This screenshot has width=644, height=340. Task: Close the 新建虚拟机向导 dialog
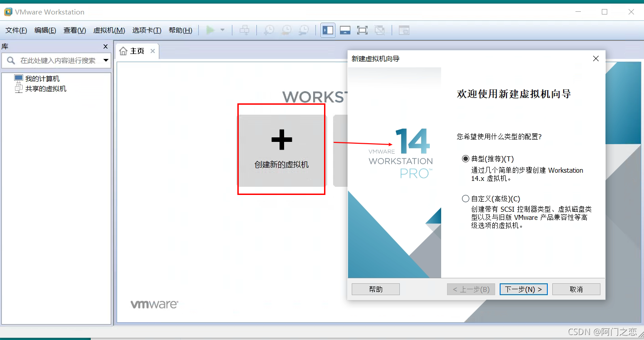(x=596, y=58)
